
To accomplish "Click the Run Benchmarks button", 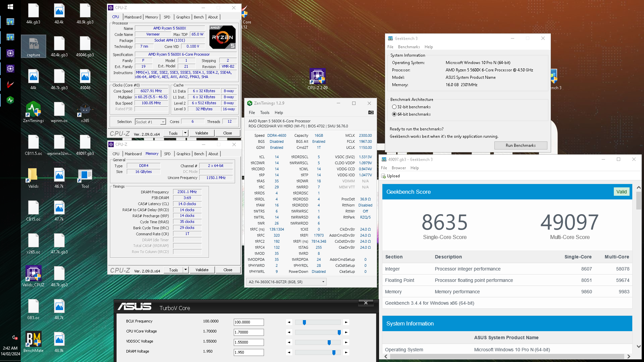I will tap(521, 145).
